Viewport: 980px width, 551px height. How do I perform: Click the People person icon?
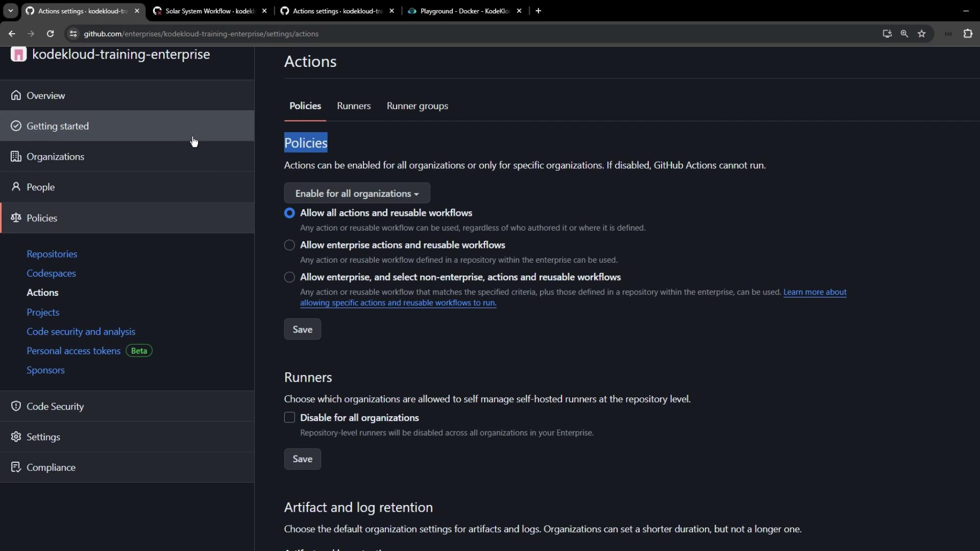coord(16,187)
